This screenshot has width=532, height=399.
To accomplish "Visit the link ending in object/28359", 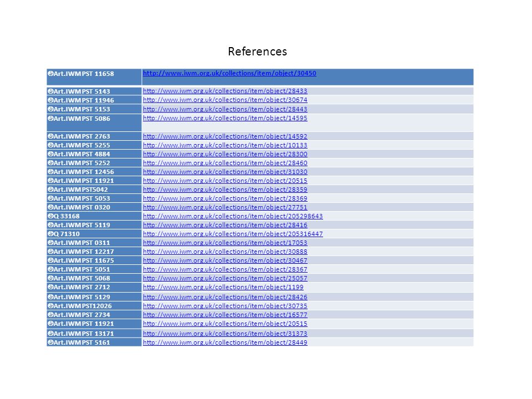I will (x=225, y=190).
